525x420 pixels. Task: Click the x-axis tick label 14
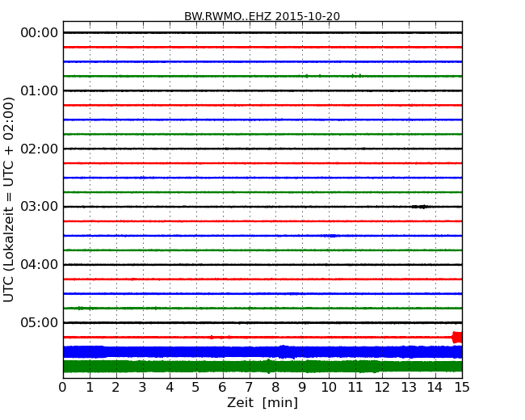click(x=435, y=388)
